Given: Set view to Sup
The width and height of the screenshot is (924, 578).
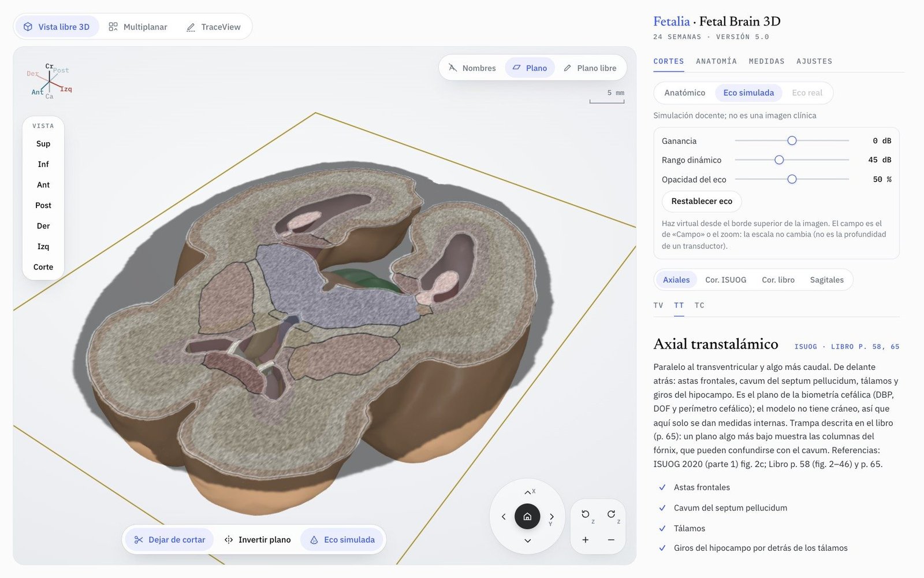Looking at the screenshot, I should pyautogui.click(x=43, y=144).
